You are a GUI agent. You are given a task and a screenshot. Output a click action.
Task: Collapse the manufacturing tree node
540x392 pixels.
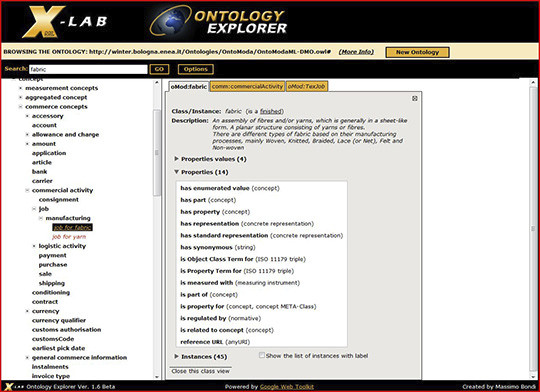[41, 218]
